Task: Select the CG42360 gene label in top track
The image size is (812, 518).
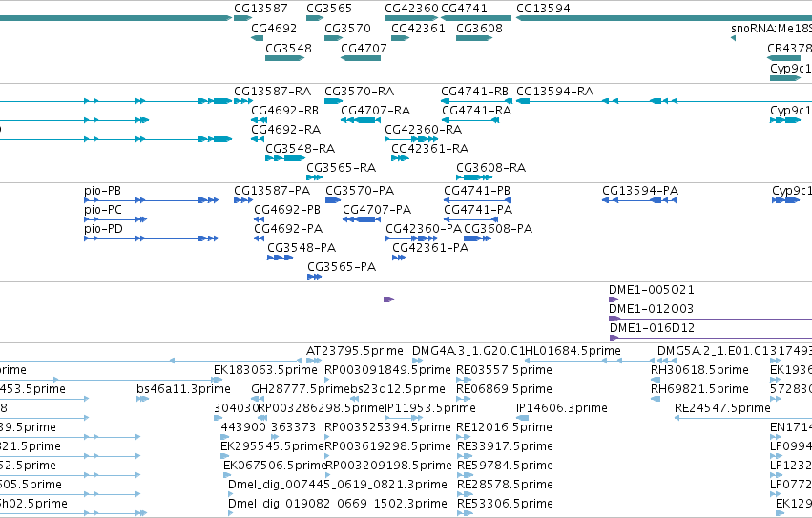Action: coord(411,9)
